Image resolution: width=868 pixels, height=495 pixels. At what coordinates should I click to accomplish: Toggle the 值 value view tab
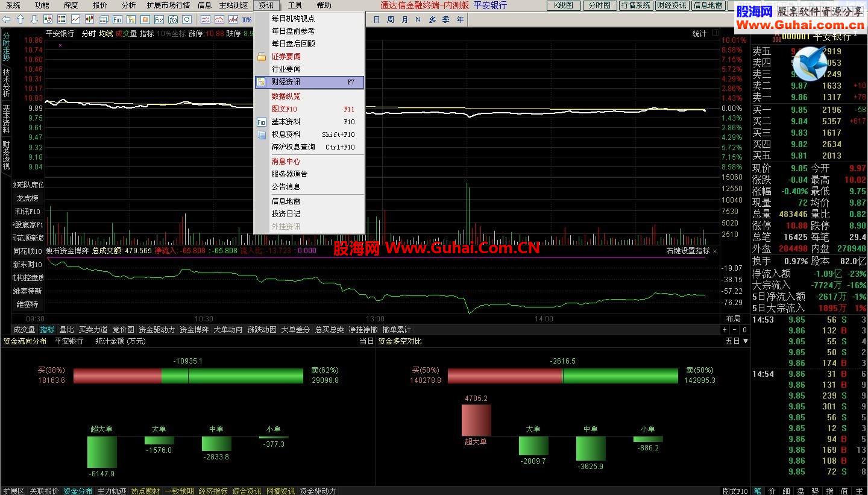coord(844,491)
